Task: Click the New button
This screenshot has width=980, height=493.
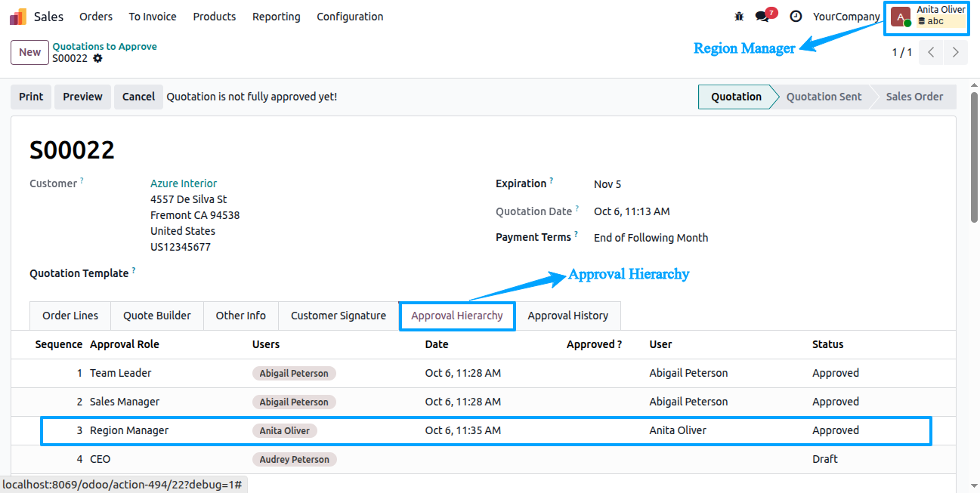Action: (x=30, y=52)
